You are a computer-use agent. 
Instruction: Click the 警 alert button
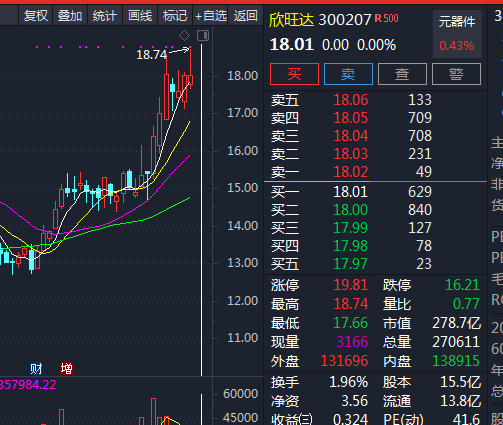[456, 74]
